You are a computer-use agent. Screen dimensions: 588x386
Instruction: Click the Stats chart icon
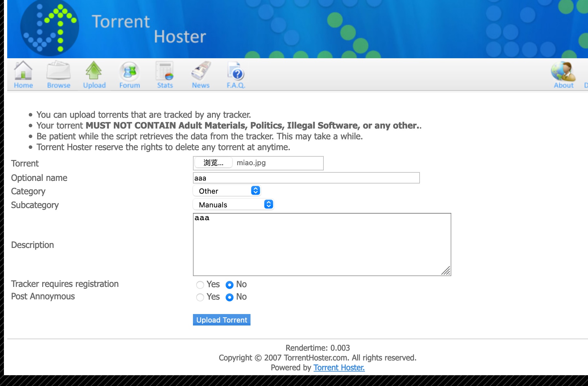pyautogui.click(x=164, y=71)
